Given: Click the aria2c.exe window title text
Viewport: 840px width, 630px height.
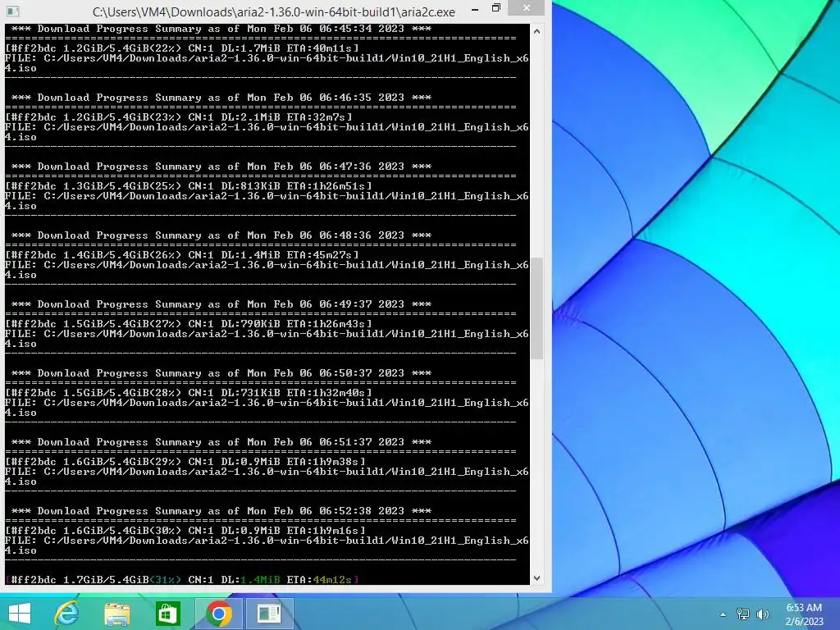Looking at the screenshot, I should tap(274, 11).
